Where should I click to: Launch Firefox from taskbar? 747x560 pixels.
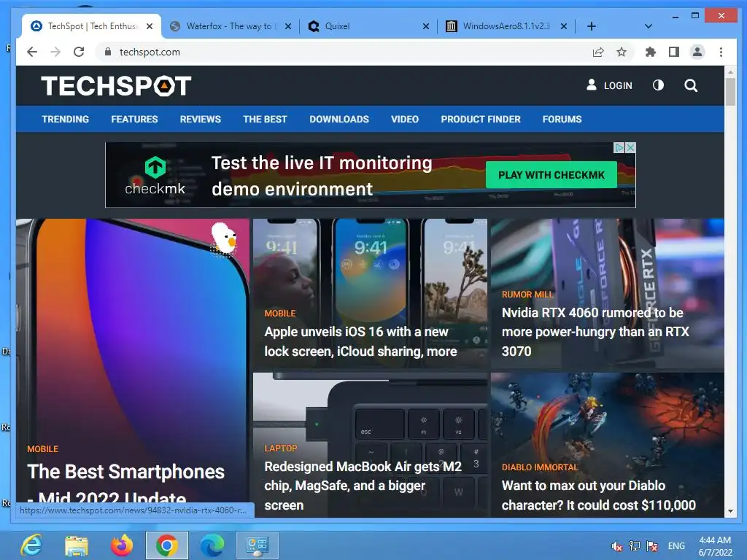pyautogui.click(x=122, y=545)
